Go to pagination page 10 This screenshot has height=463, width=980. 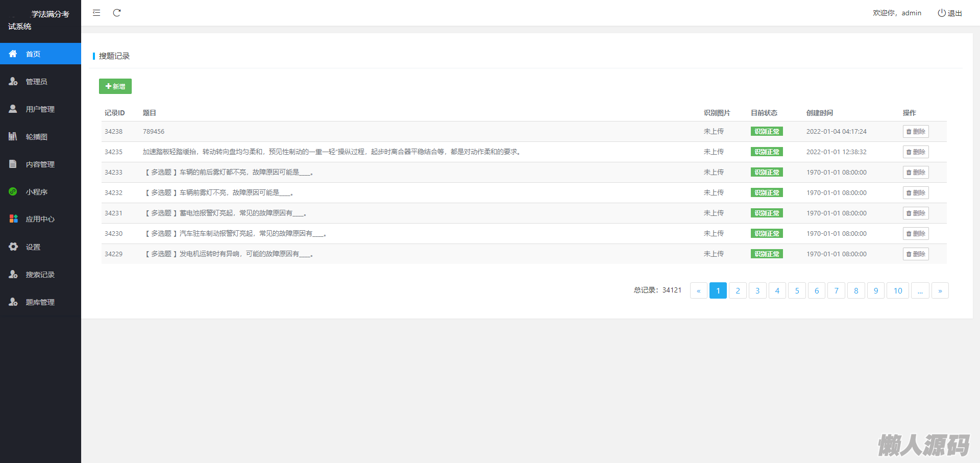pos(898,290)
